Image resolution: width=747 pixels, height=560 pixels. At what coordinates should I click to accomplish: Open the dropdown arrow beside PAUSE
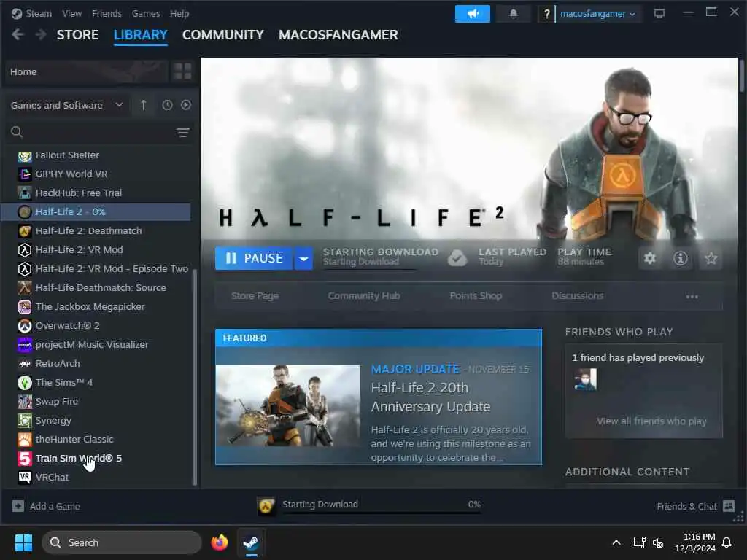click(x=303, y=258)
